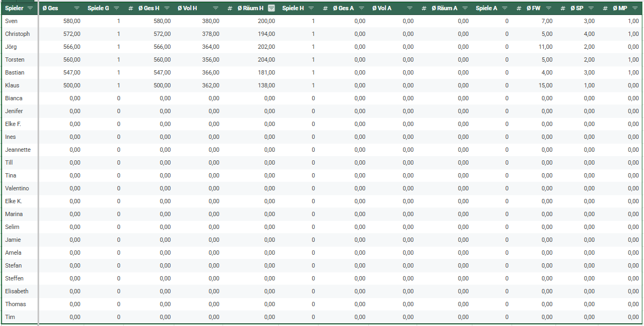644x326 pixels.
Task: Select the Jamie player name cell
Action: click(x=19, y=240)
